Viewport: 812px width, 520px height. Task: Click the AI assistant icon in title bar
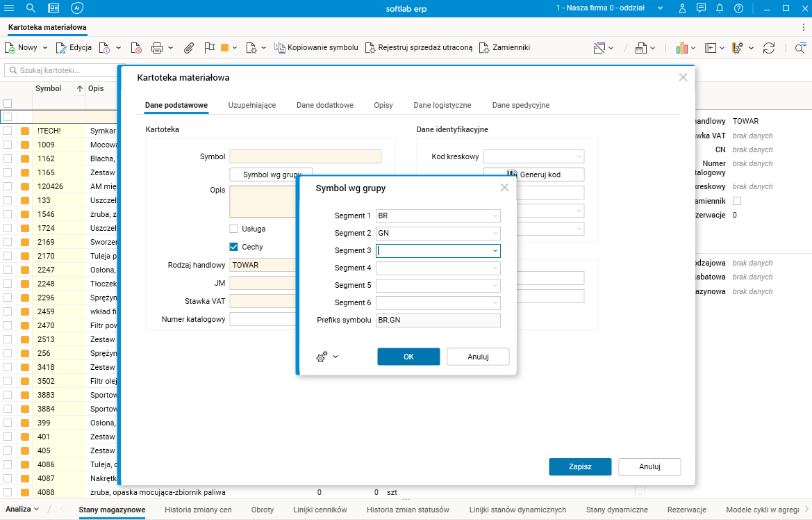tap(76, 8)
